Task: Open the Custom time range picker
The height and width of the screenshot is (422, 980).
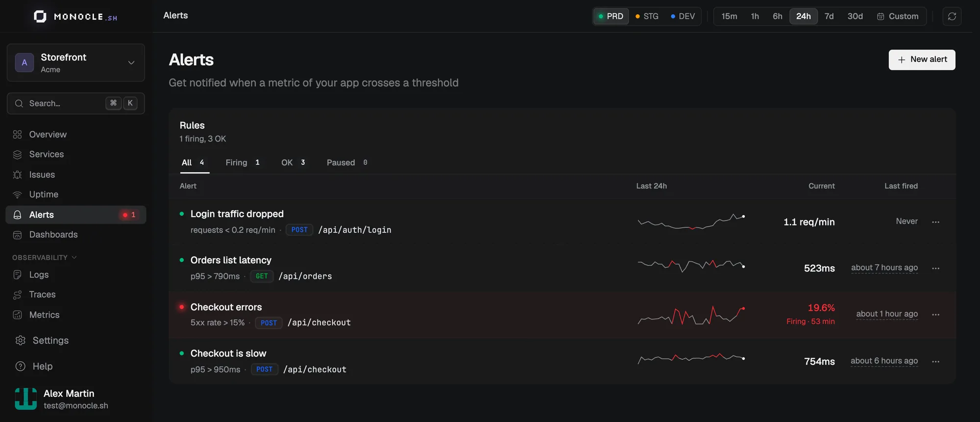Action: click(x=898, y=16)
